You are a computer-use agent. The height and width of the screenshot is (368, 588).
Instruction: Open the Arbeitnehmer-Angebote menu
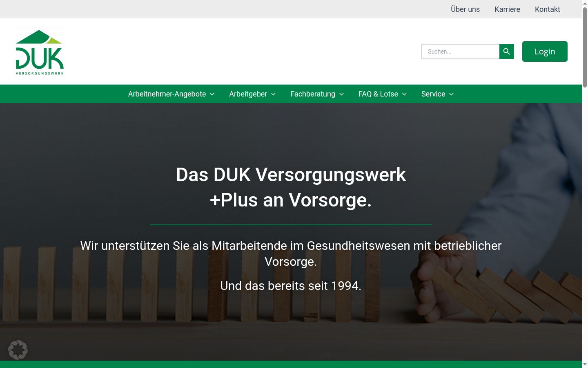tap(167, 94)
